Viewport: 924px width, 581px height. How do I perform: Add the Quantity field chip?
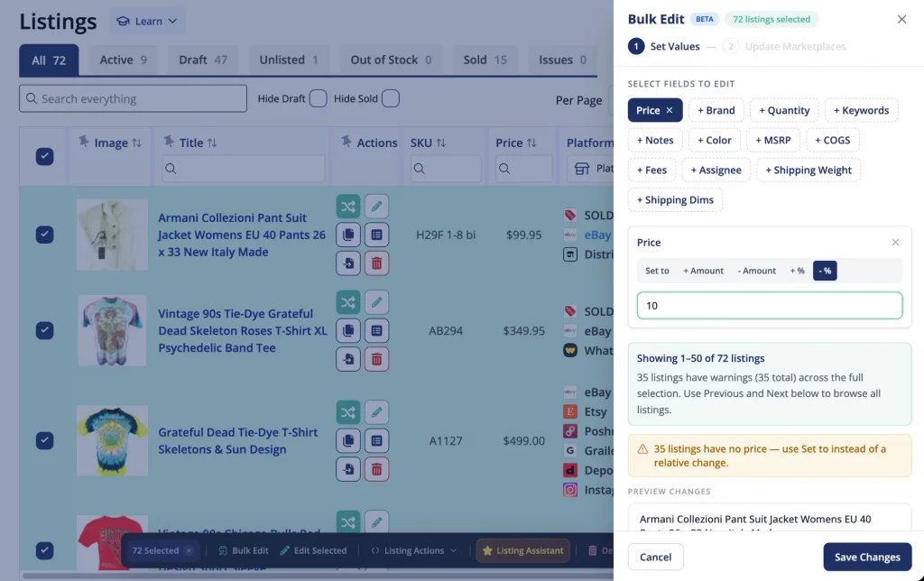pos(784,110)
